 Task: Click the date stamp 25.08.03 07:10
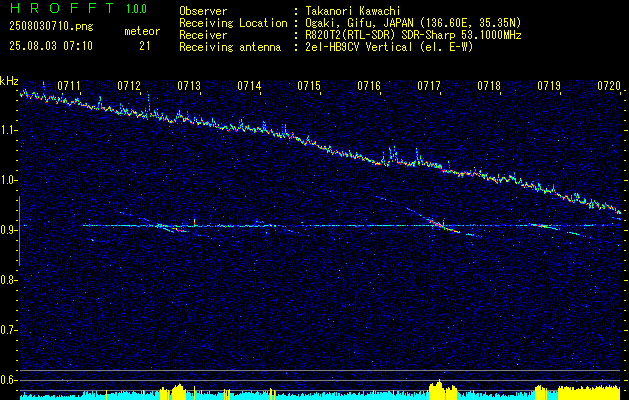(51, 46)
